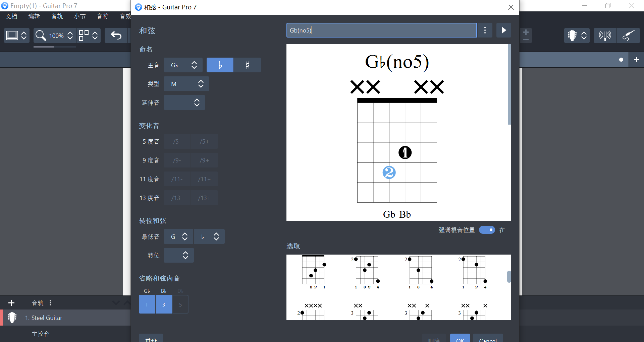Viewport: 644px width, 342px height.
Task: Select the sharp accidental button
Action: [x=247, y=65]
